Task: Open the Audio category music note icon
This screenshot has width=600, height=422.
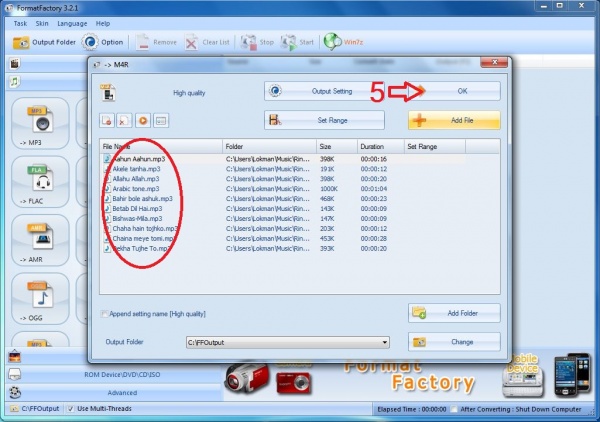Action: coord(15,81)
